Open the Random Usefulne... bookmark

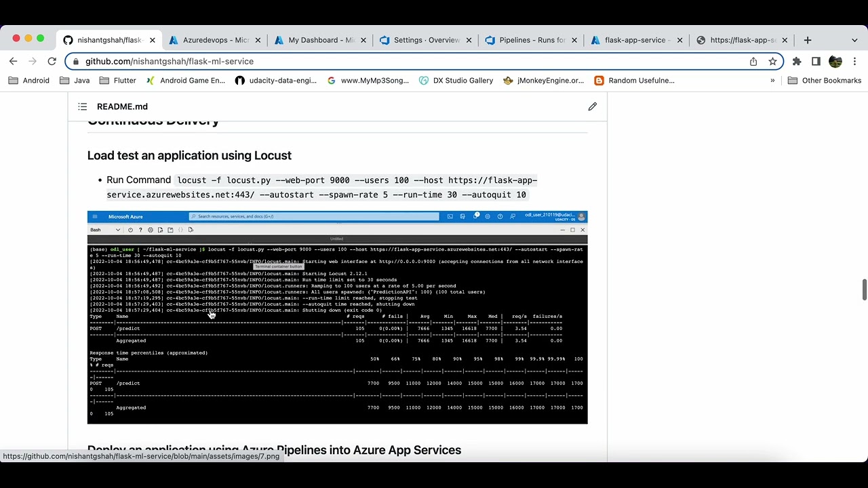634,80
